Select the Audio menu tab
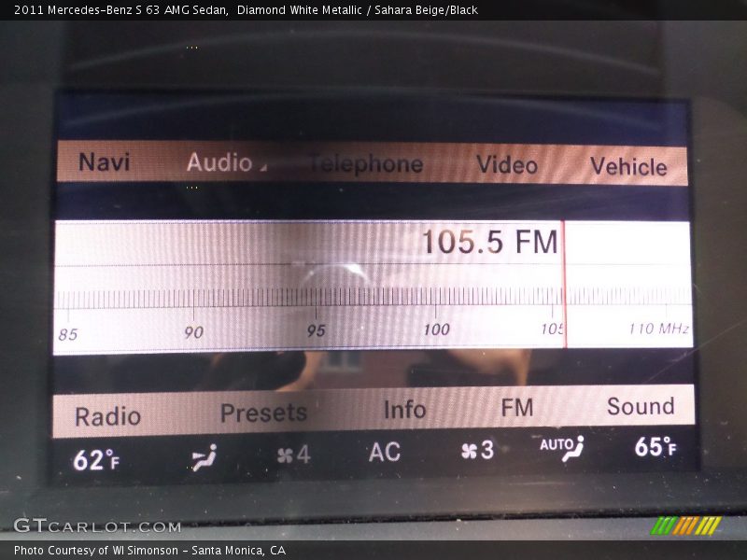 (219, 162)
